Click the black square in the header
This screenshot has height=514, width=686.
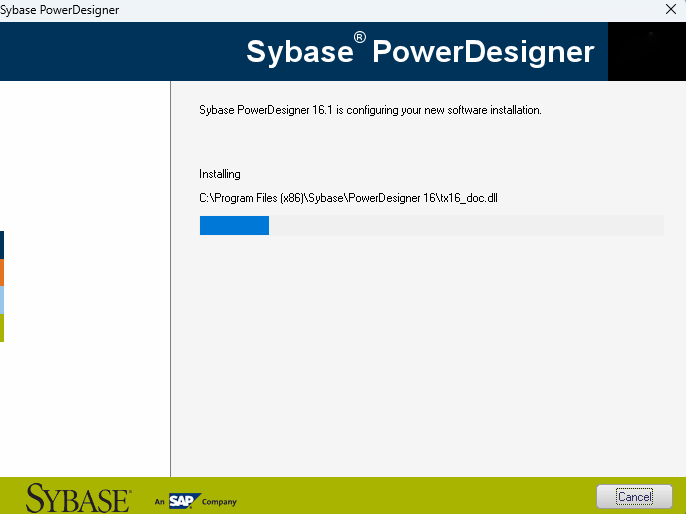click(x=646, y=53)
